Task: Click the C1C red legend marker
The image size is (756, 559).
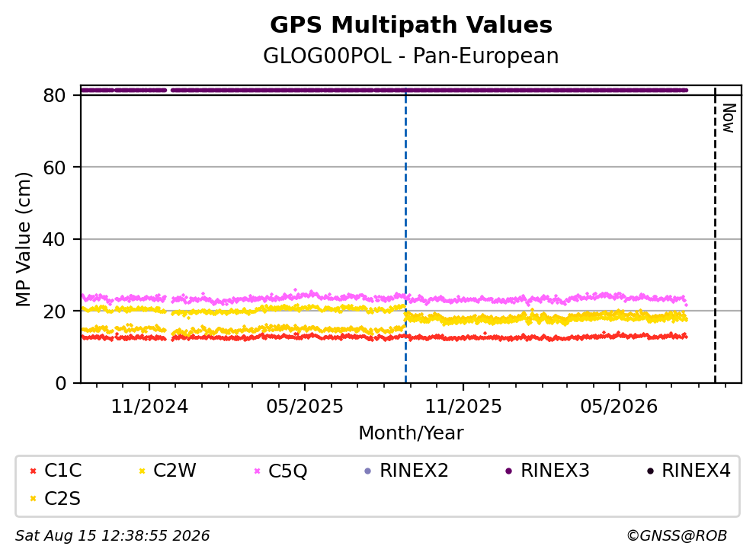Action: [33, 471]
